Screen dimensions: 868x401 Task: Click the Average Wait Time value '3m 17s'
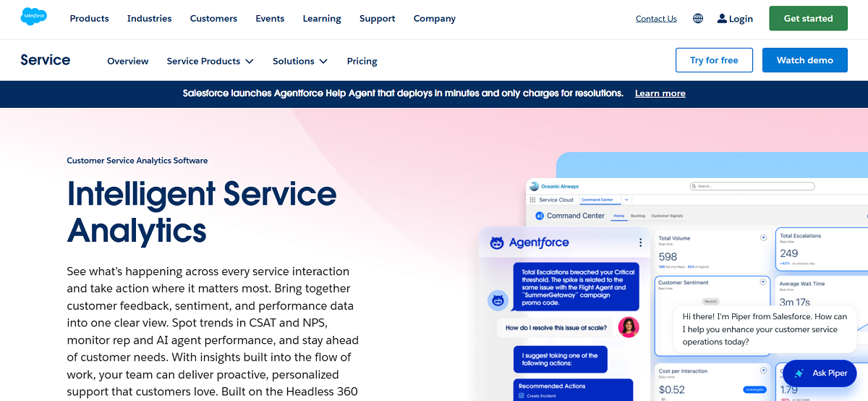[795, 303]
